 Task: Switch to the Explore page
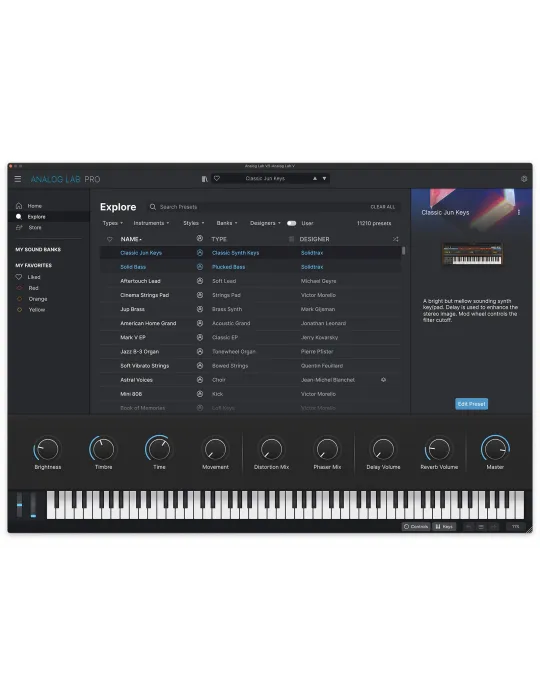(37, 217)
